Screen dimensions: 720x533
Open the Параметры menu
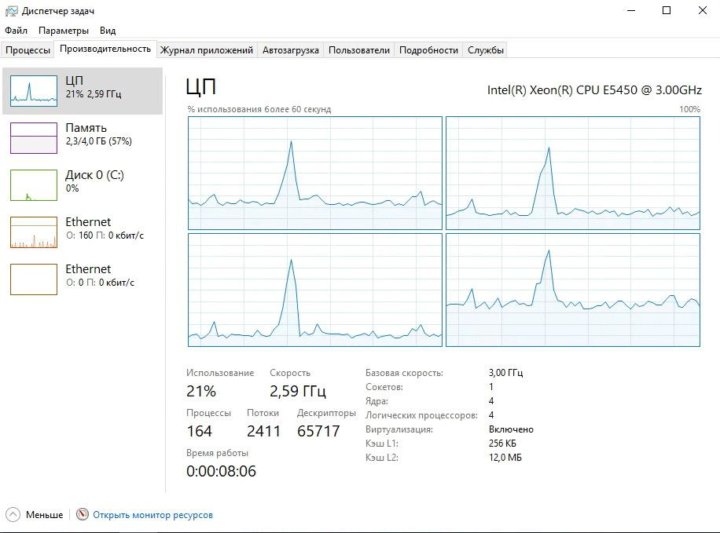pyautogui.click(x=64, y=31)
